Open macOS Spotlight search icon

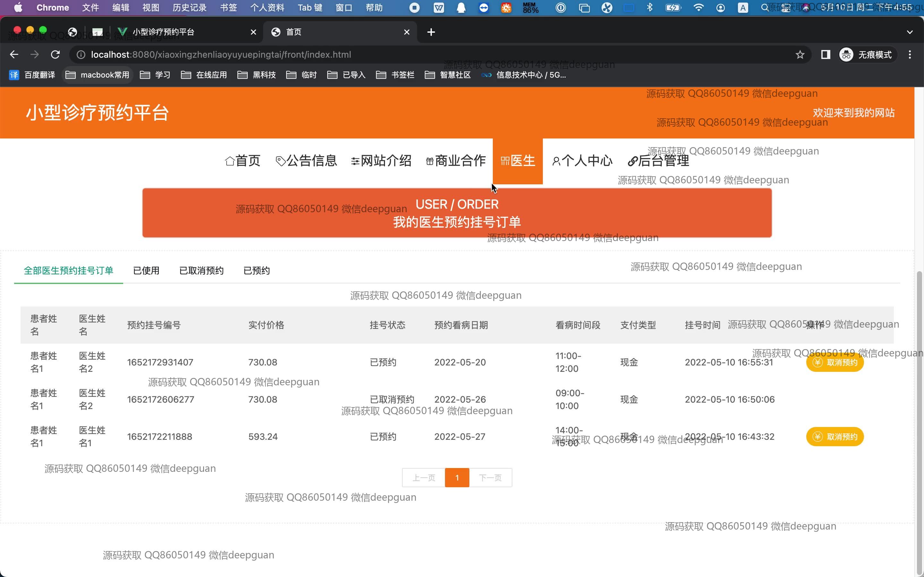(x=765, y=8)
